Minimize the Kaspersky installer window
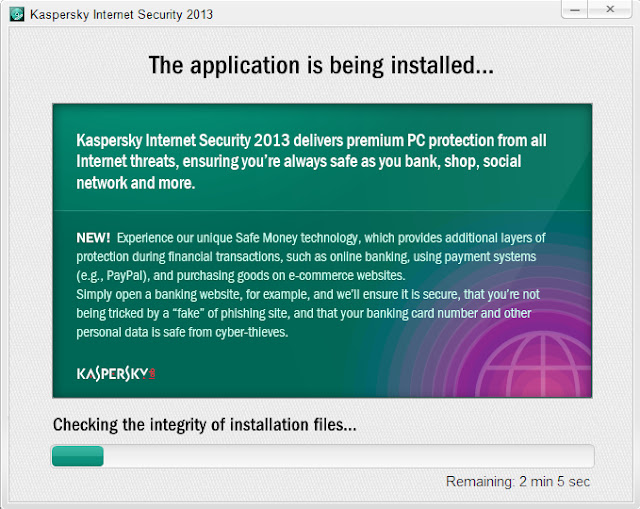The width and height of the screenshot is (640, 509). (575, 9)
